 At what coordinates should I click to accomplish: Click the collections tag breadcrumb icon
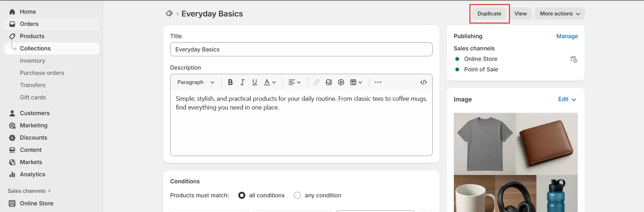[x=169, y=14]
